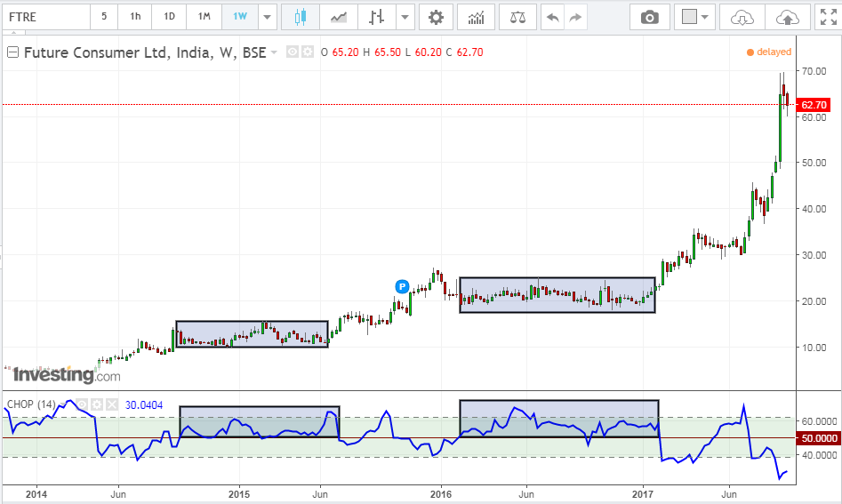Open the bar style dropdown arrow
This screenshot has height=504, width=842.
[x=405, y=17]
